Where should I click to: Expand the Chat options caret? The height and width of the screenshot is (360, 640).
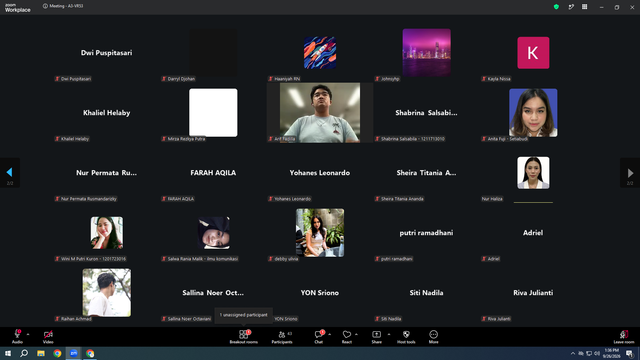(x=329, y=334)
